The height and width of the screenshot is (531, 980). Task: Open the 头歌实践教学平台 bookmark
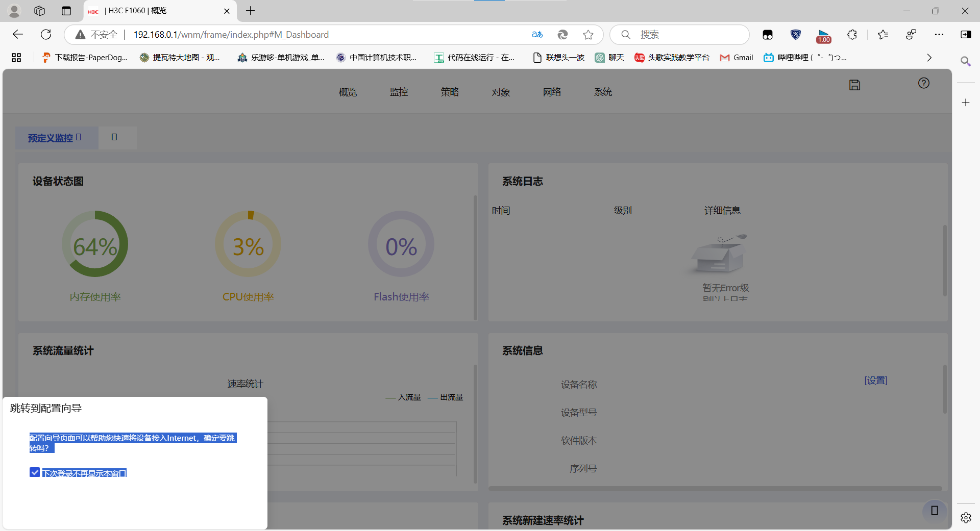(672, 58)
